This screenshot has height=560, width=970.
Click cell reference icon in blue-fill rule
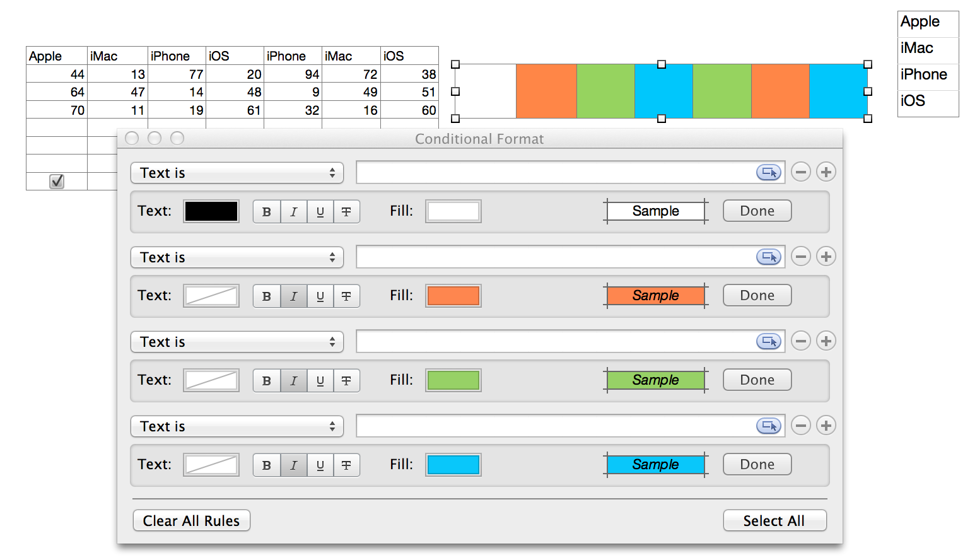click(769, 426)
